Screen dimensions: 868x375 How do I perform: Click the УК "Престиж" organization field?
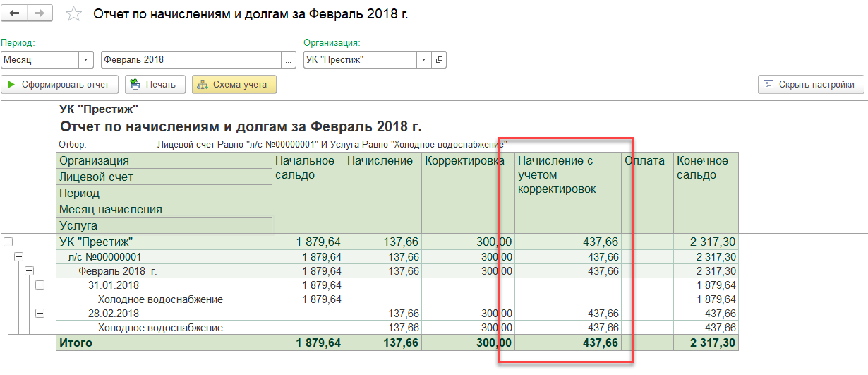360,60
